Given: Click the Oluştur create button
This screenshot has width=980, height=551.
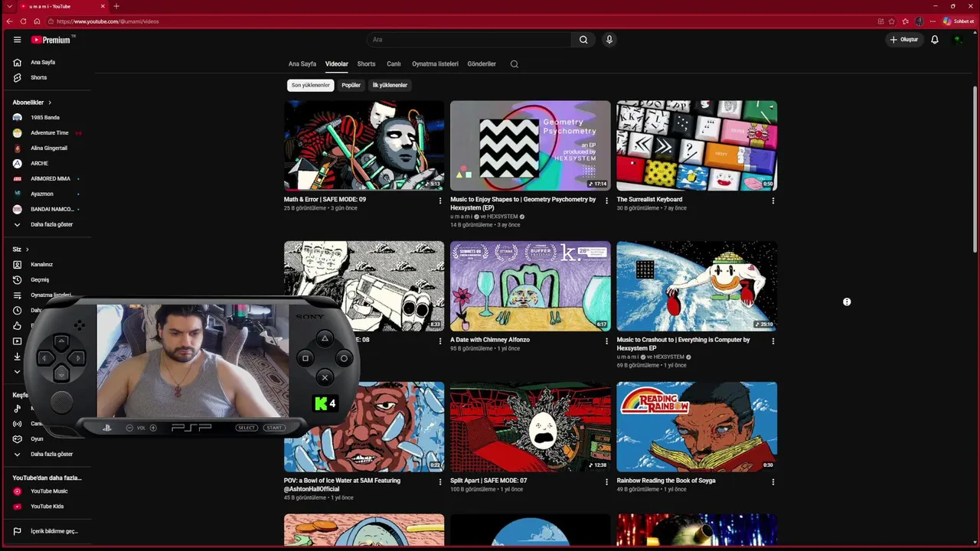Looking at the screenshot, I should point(903,40).
